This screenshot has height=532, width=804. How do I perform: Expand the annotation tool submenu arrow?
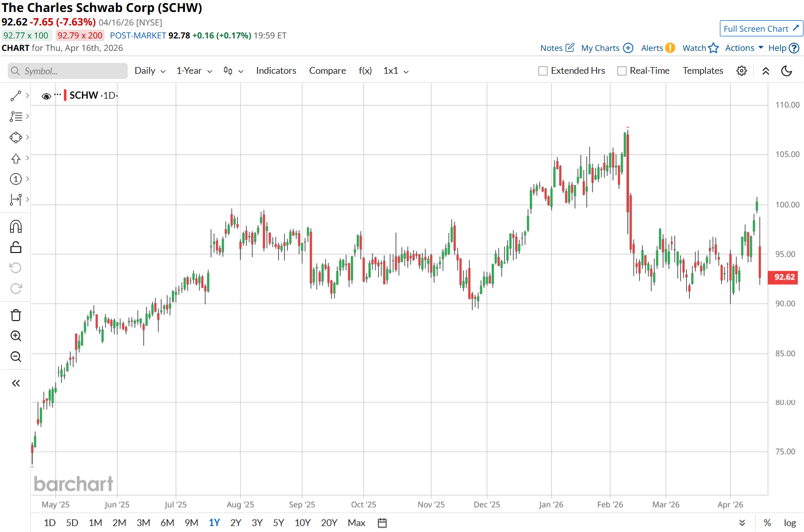(x=28, y=116)
